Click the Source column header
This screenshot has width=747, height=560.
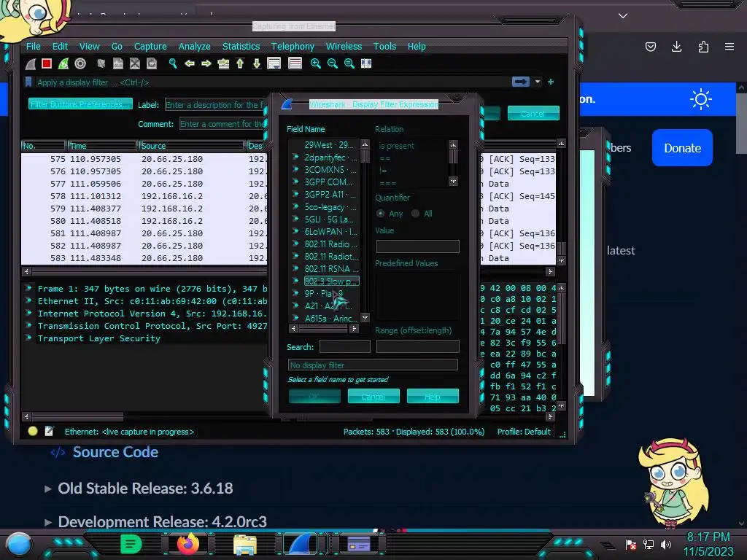(x=191, y=146)
